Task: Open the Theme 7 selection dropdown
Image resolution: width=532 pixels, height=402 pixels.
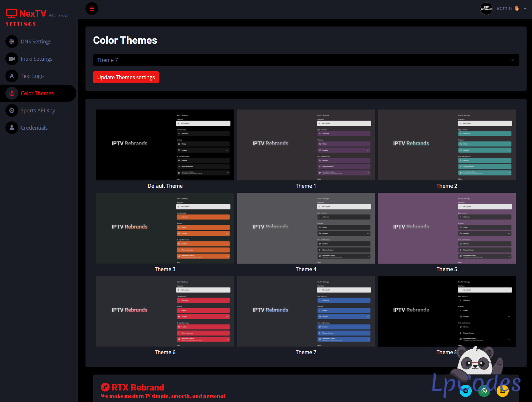Action: (306, 60)
